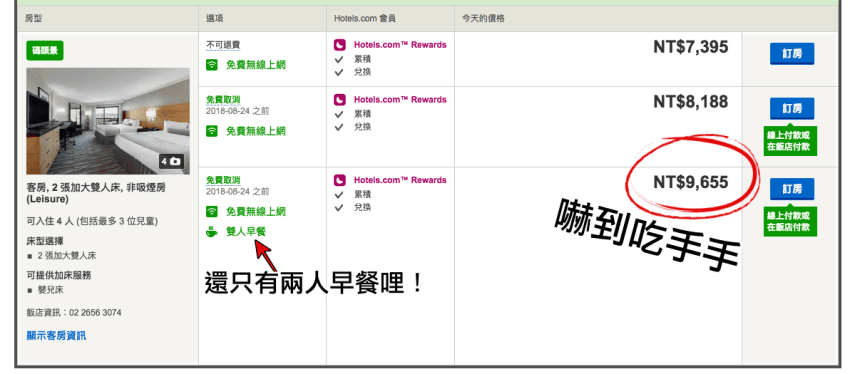Click the Hotels.com Rewards logo icon in third row
850x374 pixels.
pyautogui.click(x=339, y=180)
